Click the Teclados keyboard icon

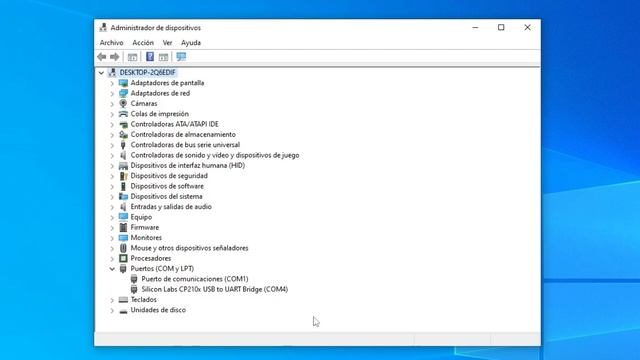coord(123,300)
